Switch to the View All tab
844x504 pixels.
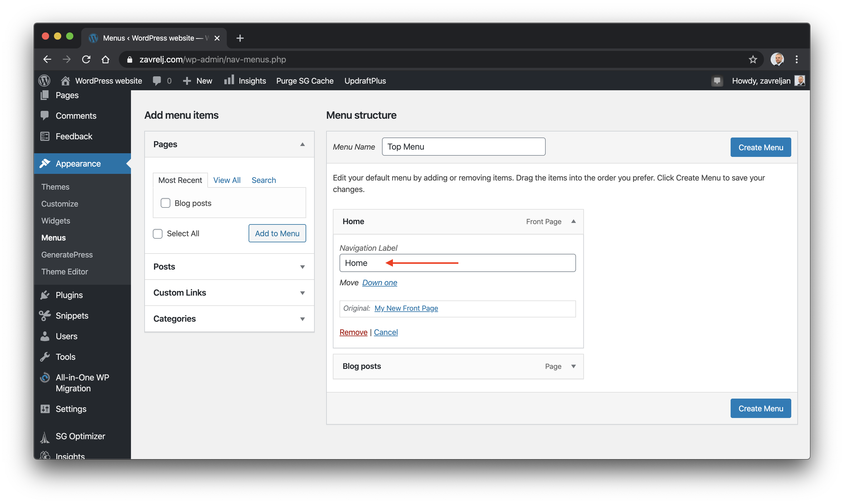pyautogui.click(x=227, y=180)
